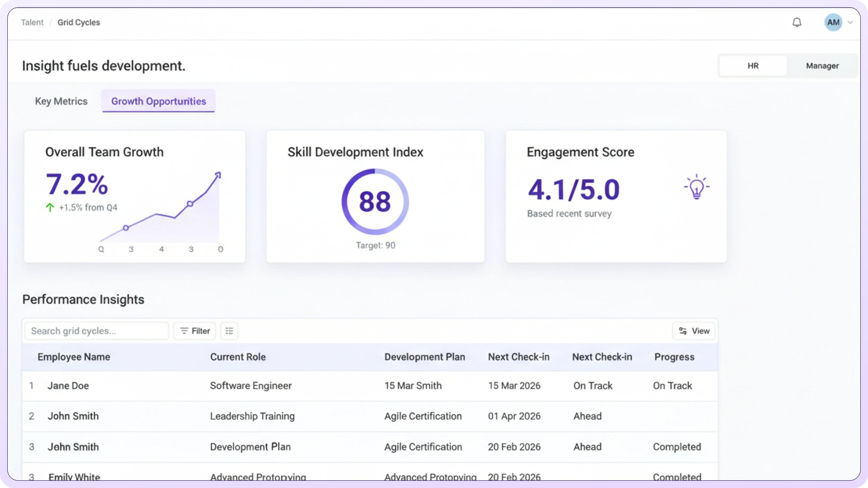Go to the Talent breadcrumb link
This screenshot has width=868, height=488.
[x=32, y=22]
